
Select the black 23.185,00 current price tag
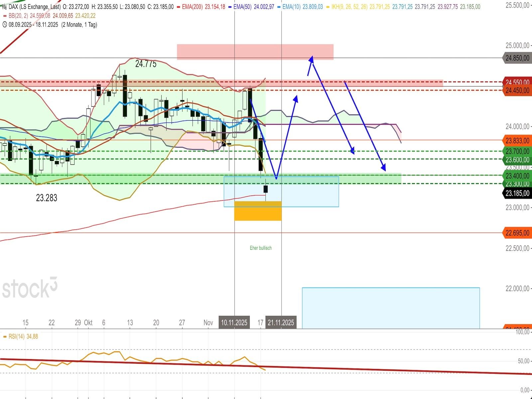pyautogui.click(x=517, y=193)
